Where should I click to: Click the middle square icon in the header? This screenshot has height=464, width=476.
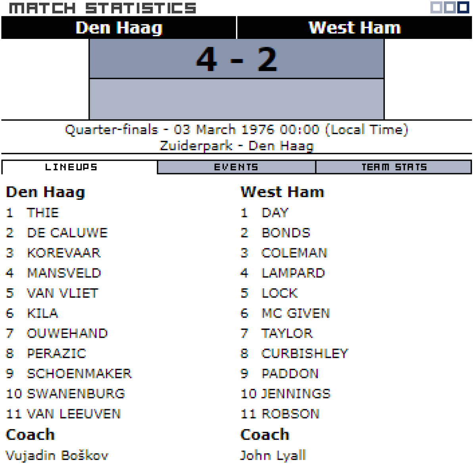[449, 8]
